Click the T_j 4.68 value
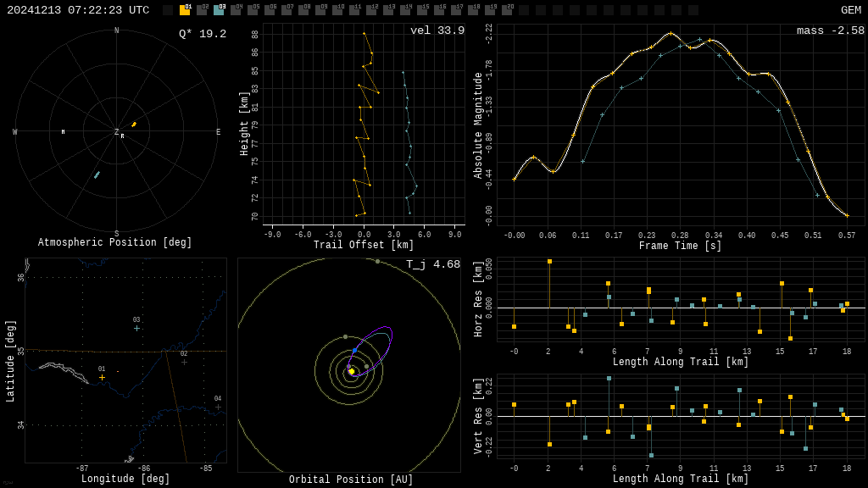This screenshot has width=868, height=488. 432,264
